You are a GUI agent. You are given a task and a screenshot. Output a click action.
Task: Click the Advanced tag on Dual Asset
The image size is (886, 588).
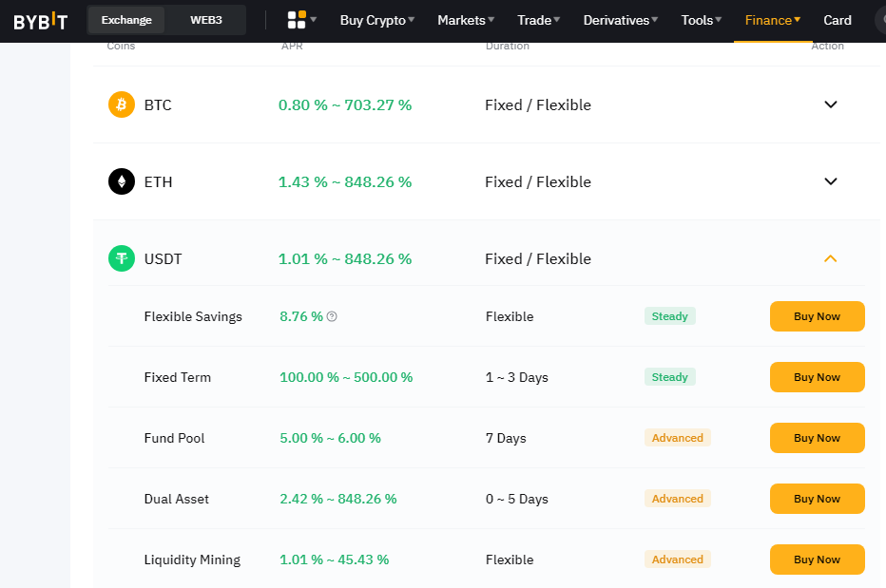click(678, 499)
